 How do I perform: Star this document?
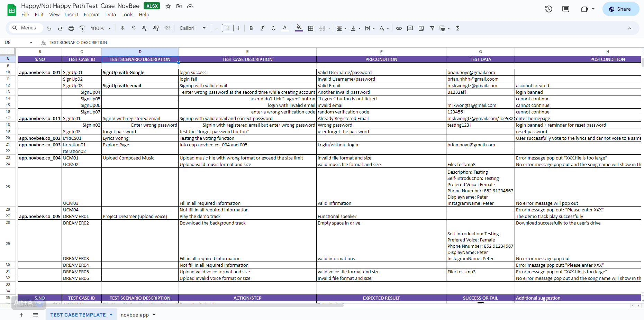pos(168,6)
